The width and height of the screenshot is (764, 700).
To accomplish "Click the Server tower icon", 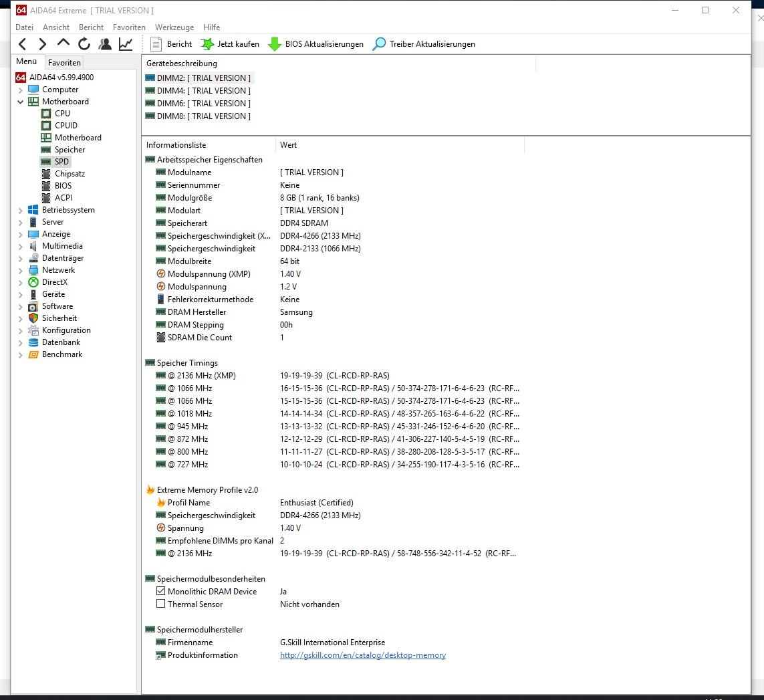I will coord(33,222).
